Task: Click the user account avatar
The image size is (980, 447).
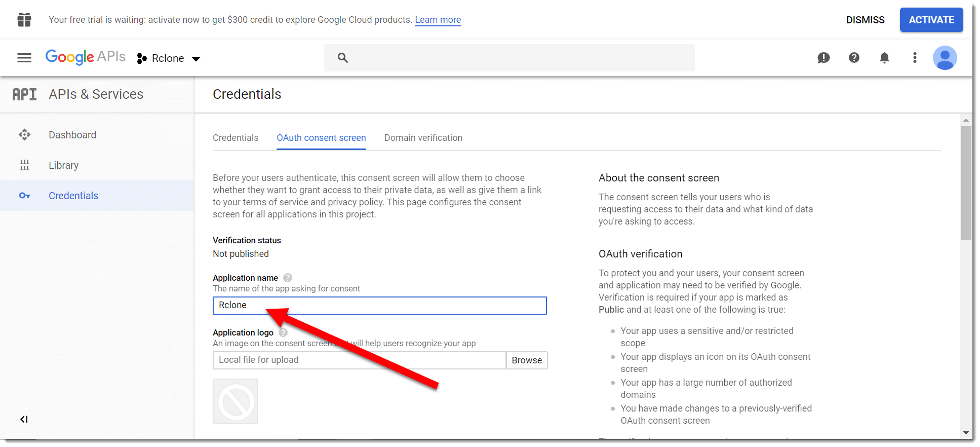Action: point(945,58)
